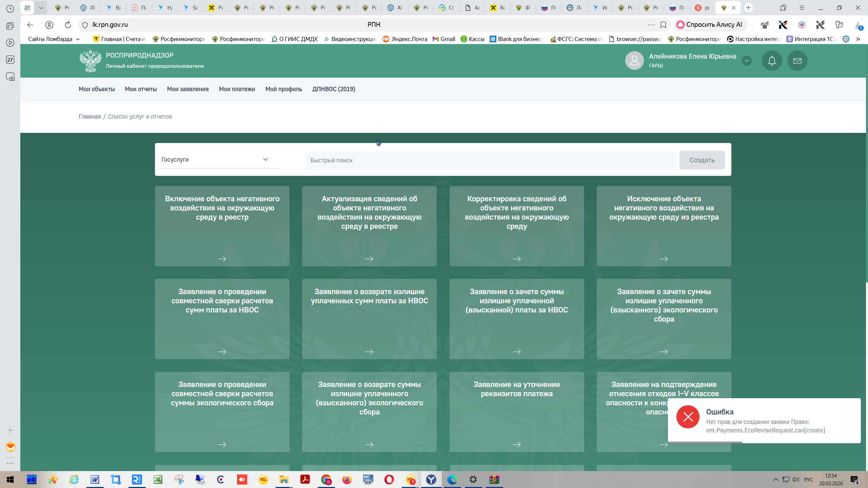This screenshot has height=488, width=868.
Task: Follow the Главная breadcrumb link
Action: [90, 117]
